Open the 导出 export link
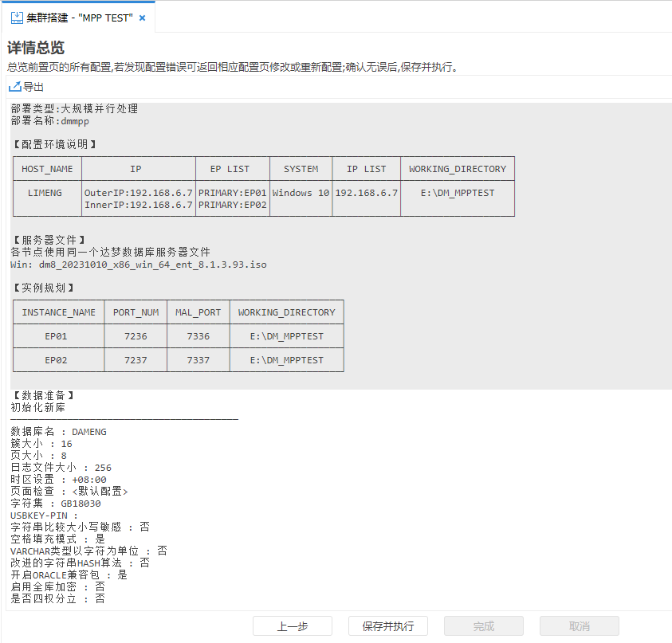Viewport: 672px width, 643px height. click(28, 88)
